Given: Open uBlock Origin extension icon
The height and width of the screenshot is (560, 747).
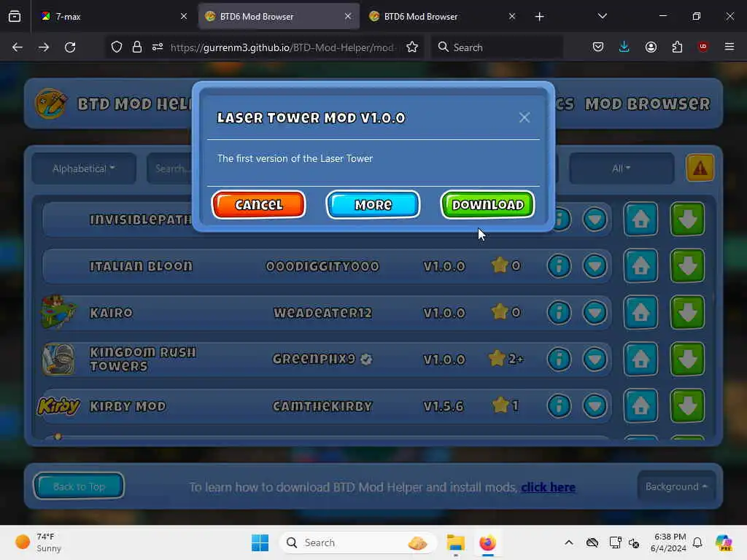Looking at the screenshot, I should click(x=703, y=47).
